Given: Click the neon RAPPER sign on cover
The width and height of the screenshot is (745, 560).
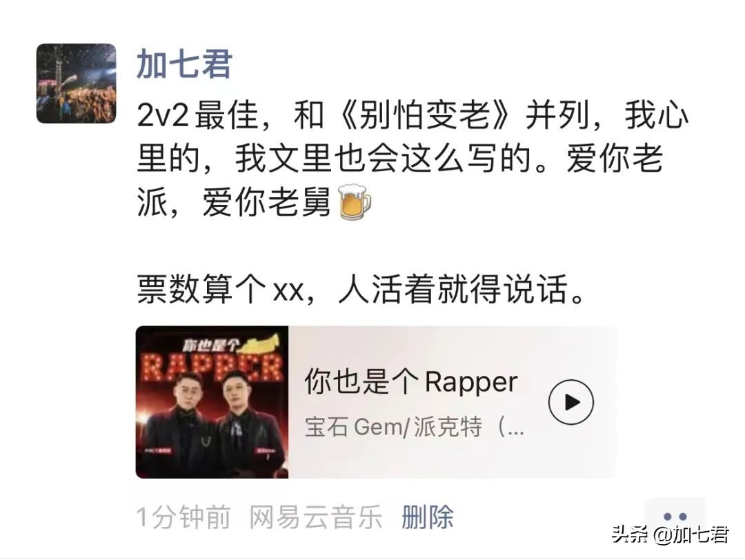Looking at the screenshot, I should coord(212,367).
